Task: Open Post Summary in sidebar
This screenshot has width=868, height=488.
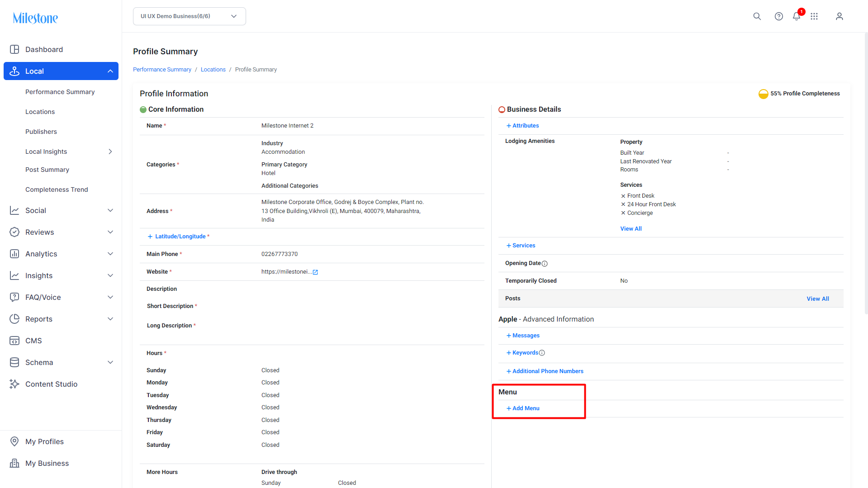Action: [x=47, y=170]
